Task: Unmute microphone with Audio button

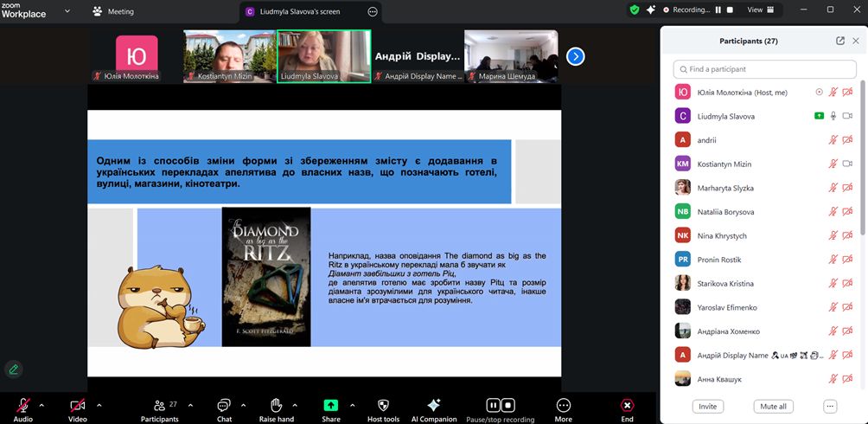Action: tap(22, 405)
